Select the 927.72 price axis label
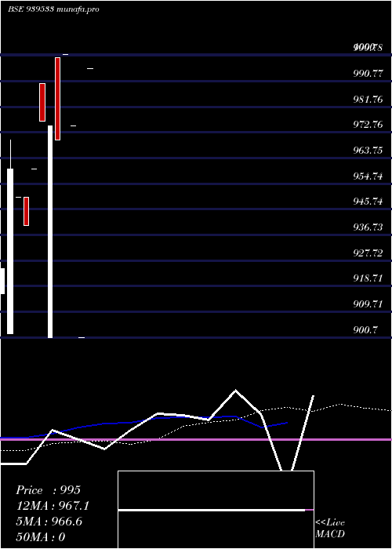 368,253
